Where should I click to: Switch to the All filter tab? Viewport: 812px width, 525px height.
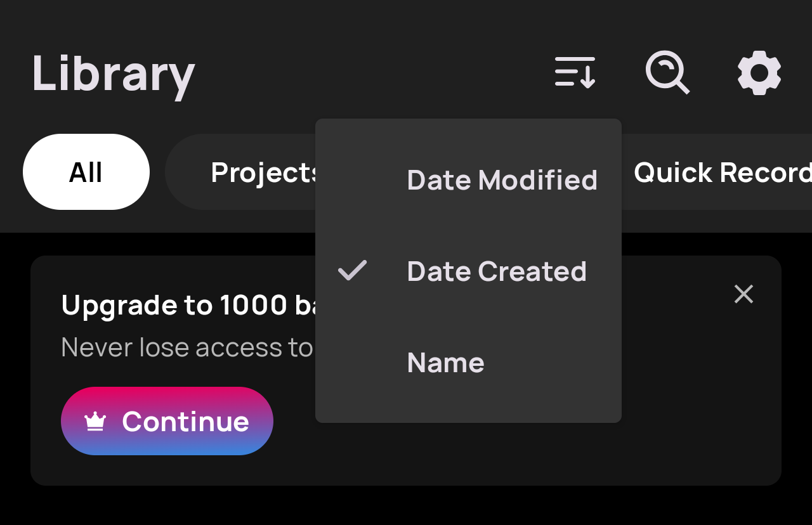click(86, 172)
